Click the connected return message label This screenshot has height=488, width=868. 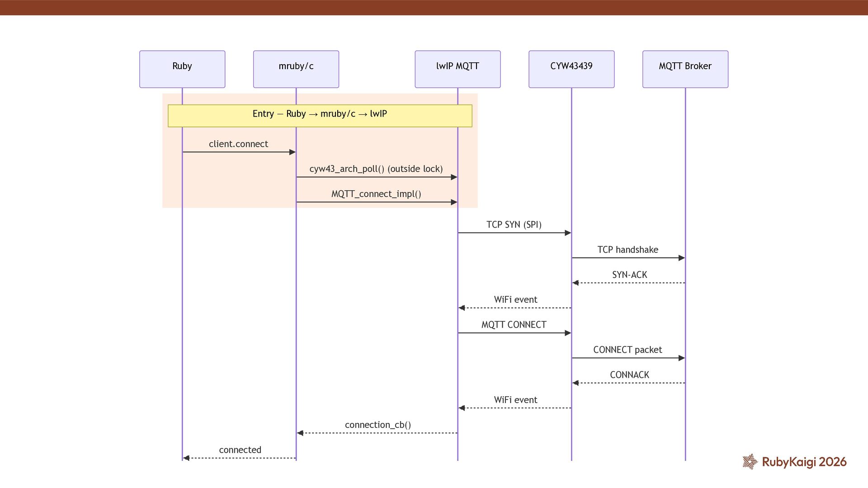point(240,450)
